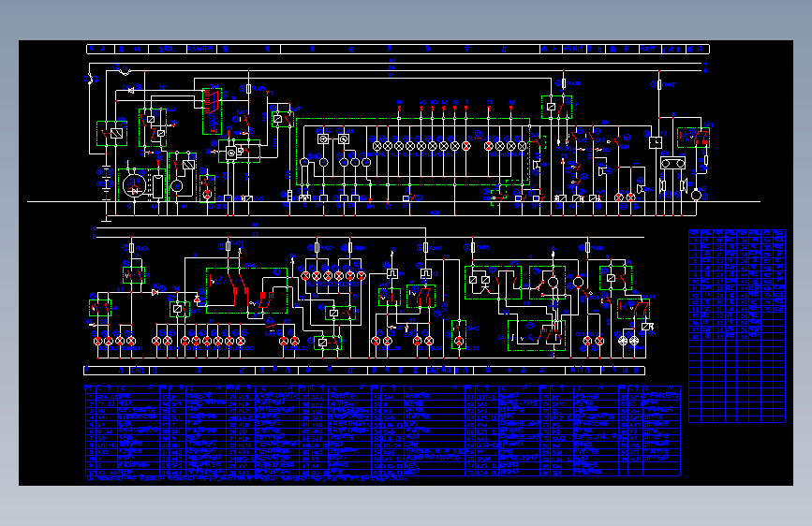Select the D1 diode symbol
The height and width of the screenshot is (526, 812).
click(x=131, y=90)
